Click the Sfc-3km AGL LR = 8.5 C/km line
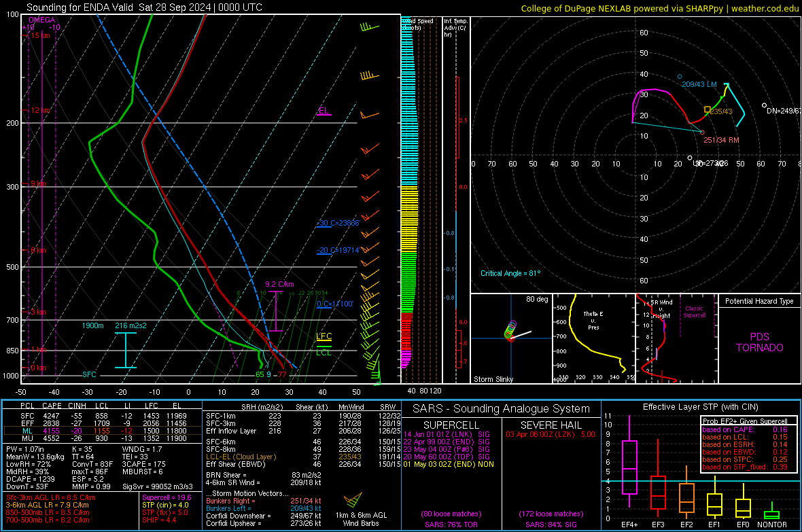The image size is (802, 532). (x=51, y=497)
